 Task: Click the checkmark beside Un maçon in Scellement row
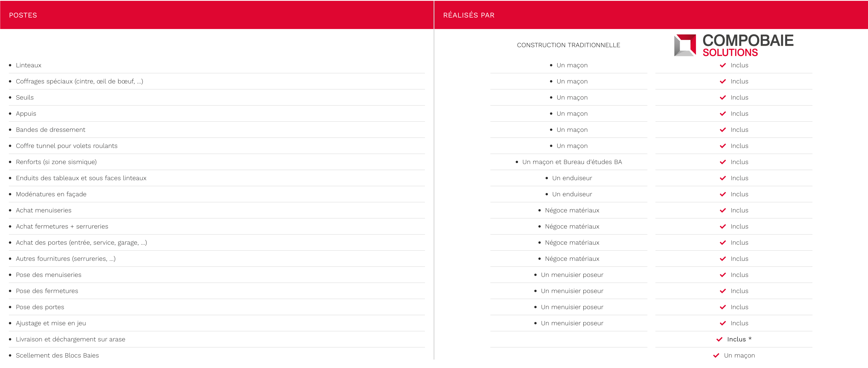click(716, 356)
